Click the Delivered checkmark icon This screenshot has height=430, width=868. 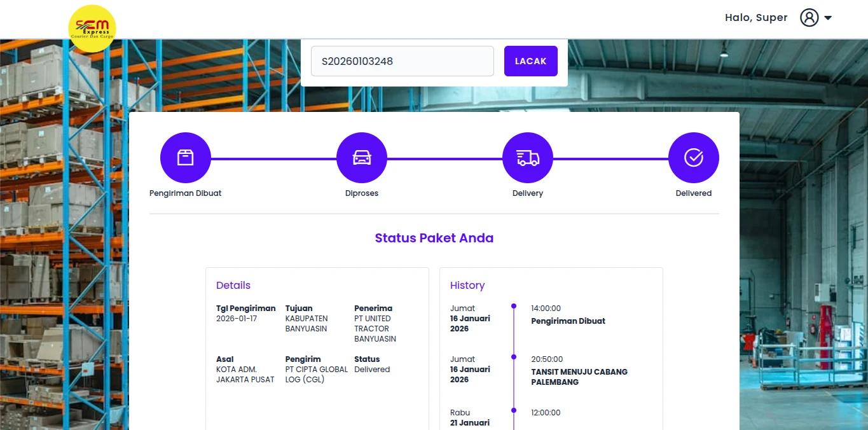(694, 158)
